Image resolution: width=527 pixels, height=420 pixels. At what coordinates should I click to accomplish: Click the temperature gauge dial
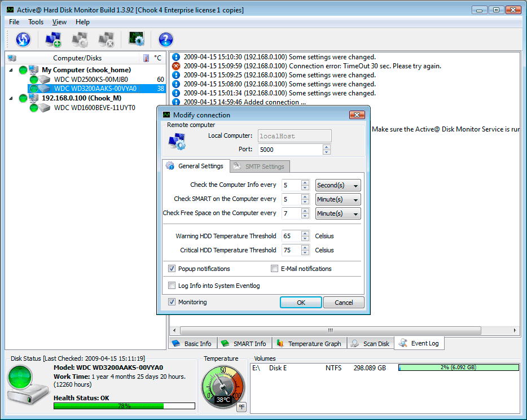pos(223,386)
